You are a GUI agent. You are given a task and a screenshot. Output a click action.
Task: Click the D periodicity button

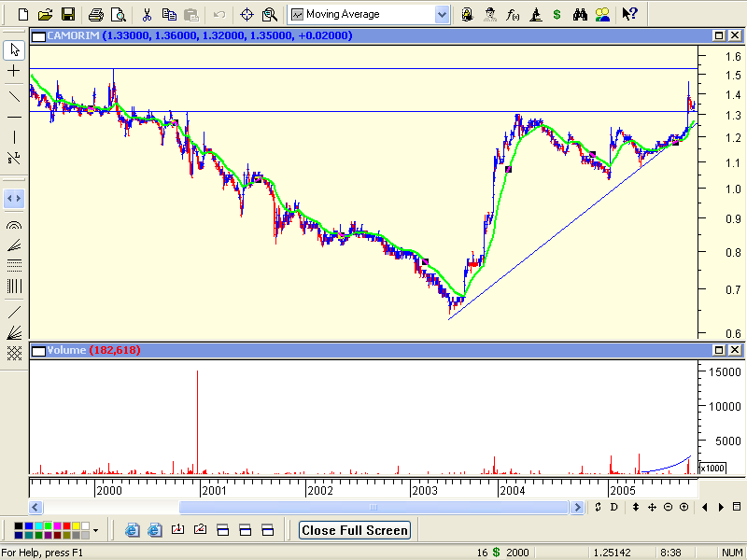[613, 507]
